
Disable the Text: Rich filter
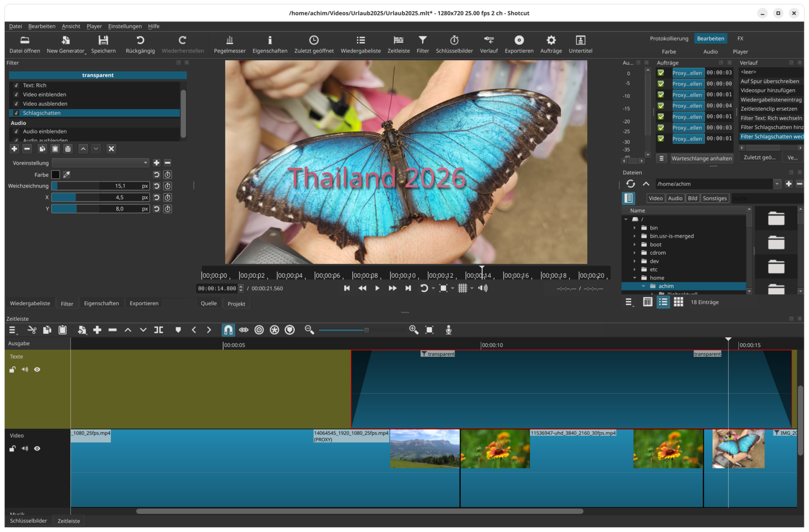click(16, 85)
